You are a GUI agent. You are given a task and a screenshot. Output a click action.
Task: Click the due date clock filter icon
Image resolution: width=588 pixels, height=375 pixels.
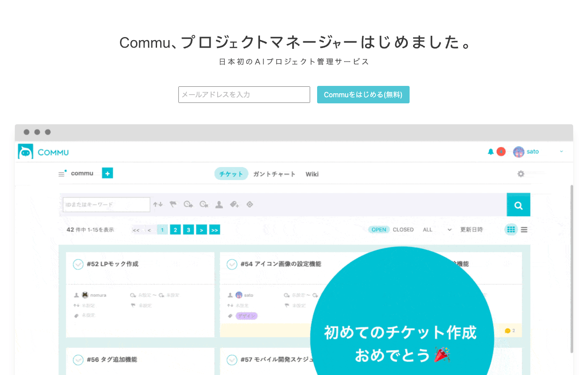pos(204,204)
